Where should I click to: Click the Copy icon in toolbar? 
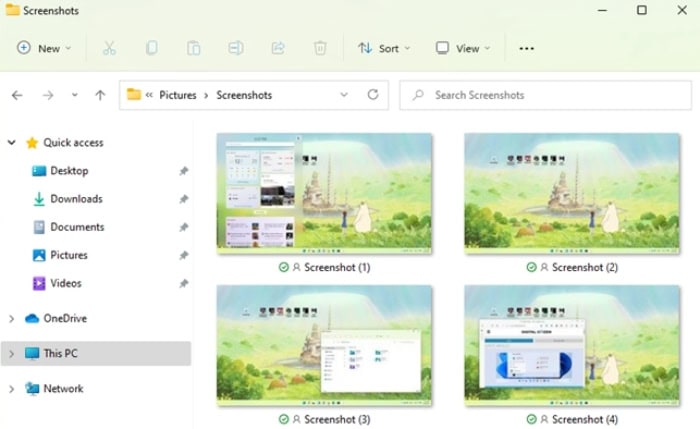[151, 48]
